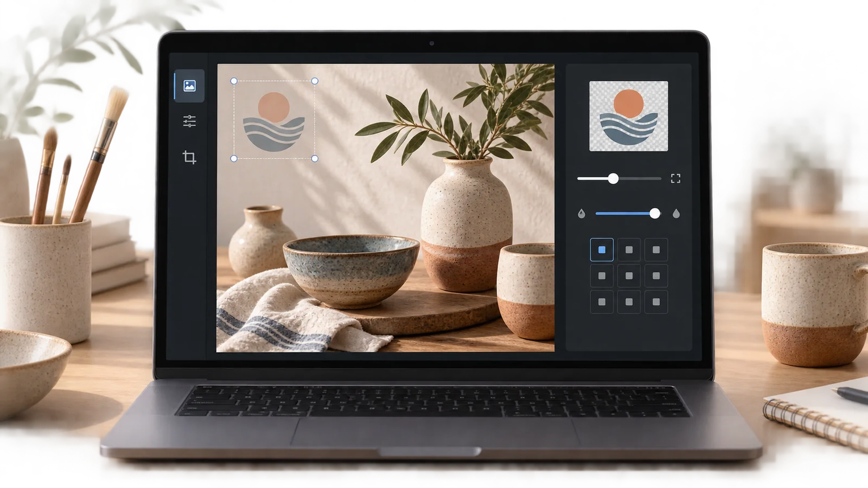Click the bottom-left selection handle
The image size is (868, 488).
tap(234, 158)
